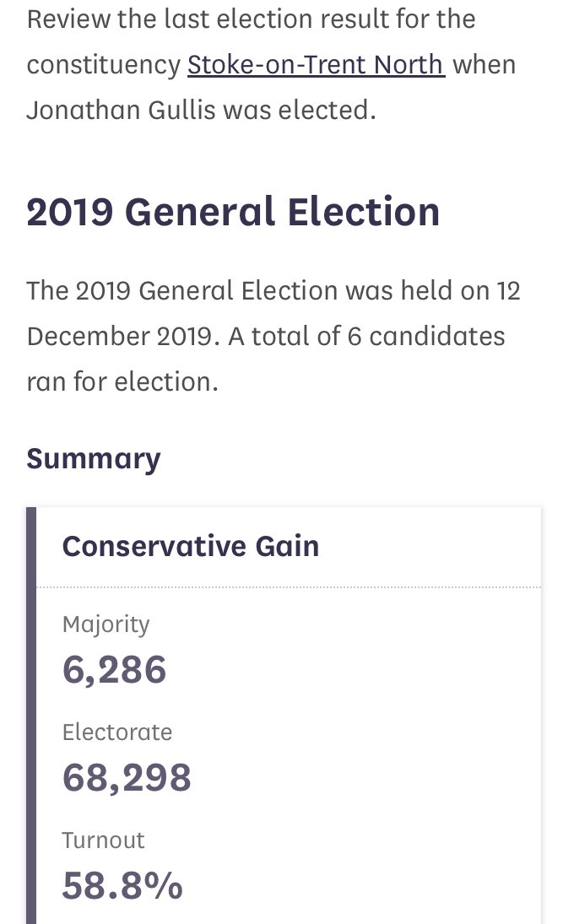Click the purple bar on the summary card's left edge
Viewport: 574px width, 924px height.
tap(31, 716)
